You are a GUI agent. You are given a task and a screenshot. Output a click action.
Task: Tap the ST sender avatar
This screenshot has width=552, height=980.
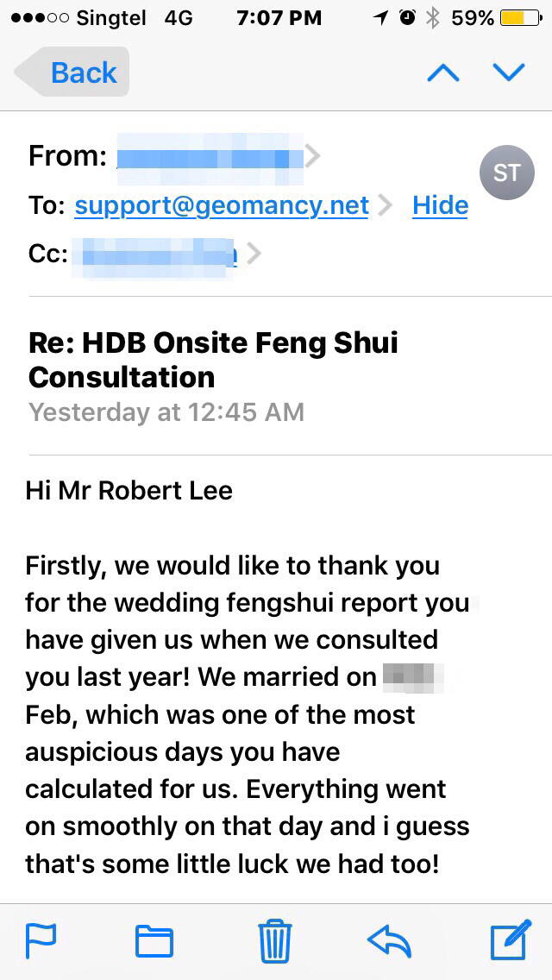tap(506, 173)
